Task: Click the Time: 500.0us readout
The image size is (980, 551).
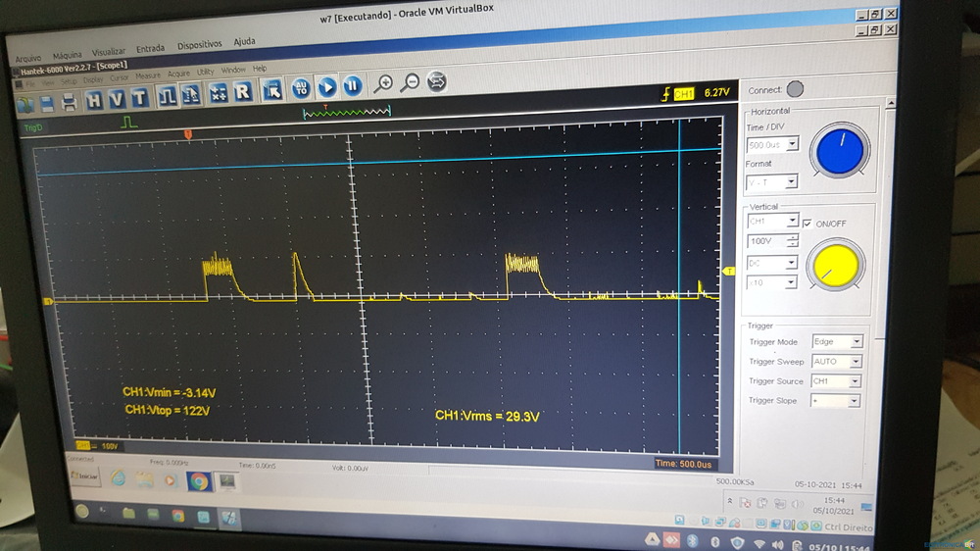Action: (683, 464)
